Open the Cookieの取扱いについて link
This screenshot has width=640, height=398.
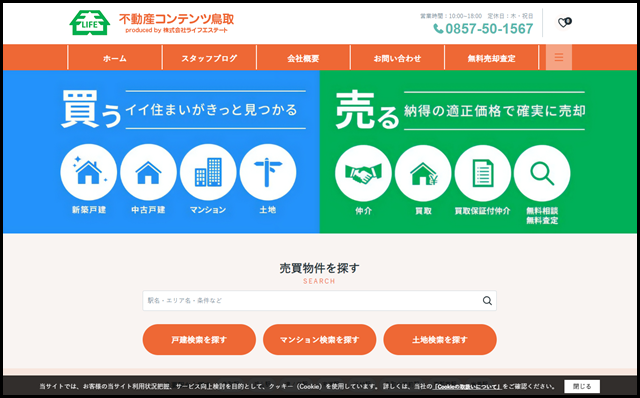pyautogui.click(x=467, y=387)
